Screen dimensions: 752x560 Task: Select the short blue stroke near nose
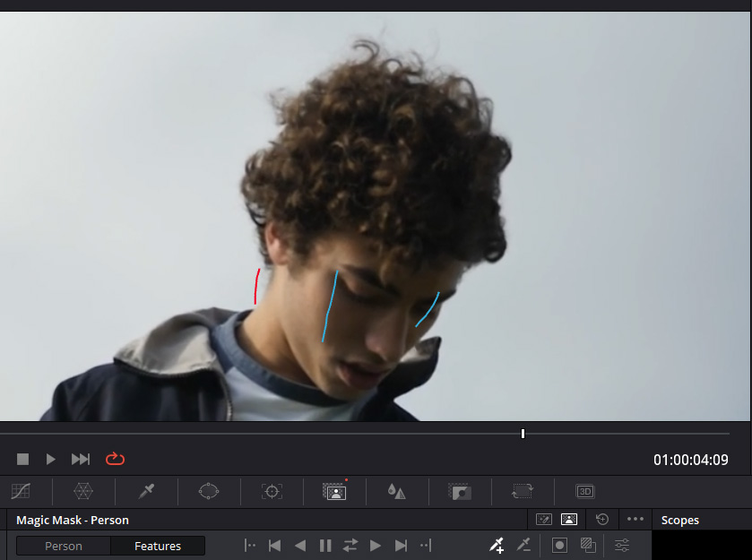(428, 310)
